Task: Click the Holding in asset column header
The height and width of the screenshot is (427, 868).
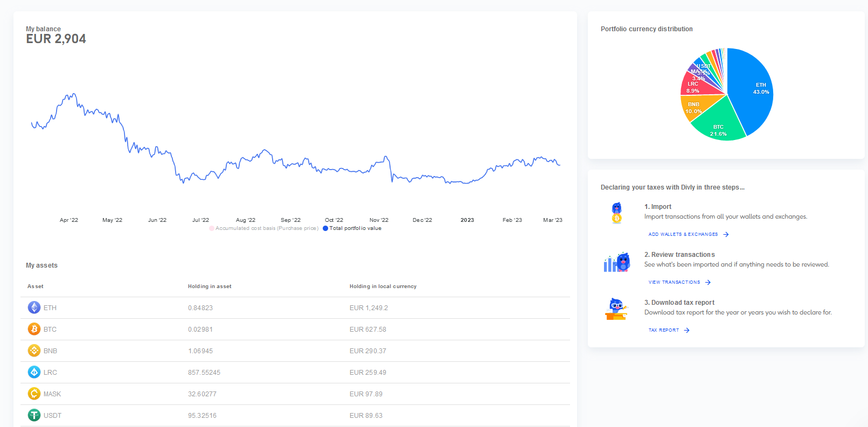Action: 210,286
